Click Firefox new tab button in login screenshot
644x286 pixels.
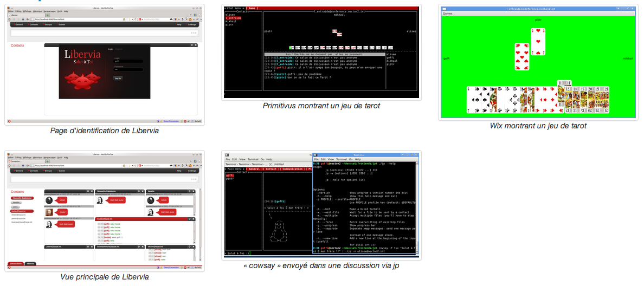click(47, 15)
